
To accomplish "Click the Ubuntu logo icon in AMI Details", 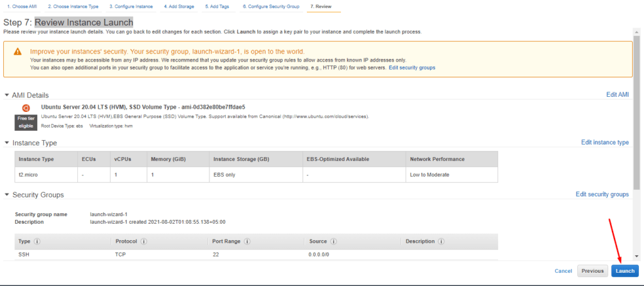I will [26, 108].
